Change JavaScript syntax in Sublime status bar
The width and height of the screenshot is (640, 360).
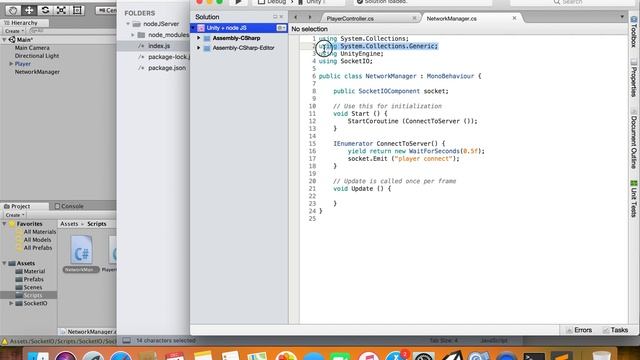(x=494, y=340)
